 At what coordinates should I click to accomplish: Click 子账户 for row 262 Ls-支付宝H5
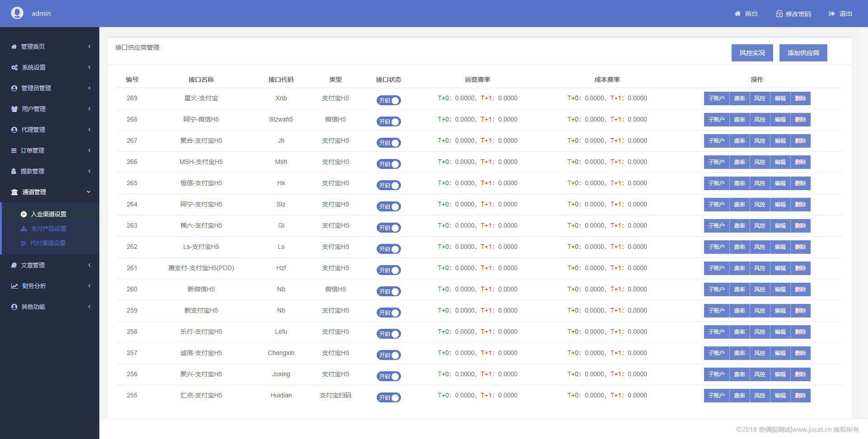[x=717, y=247]
